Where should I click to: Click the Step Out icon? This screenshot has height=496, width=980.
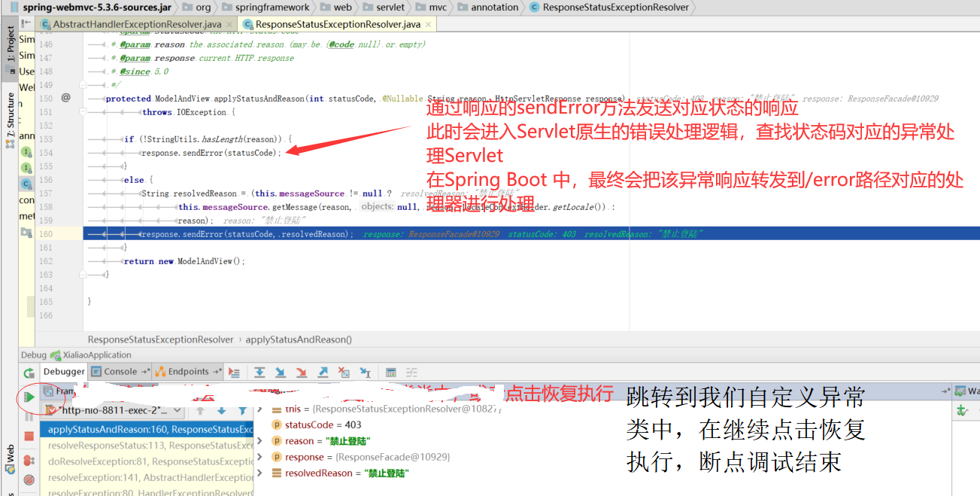click(323, 372)
